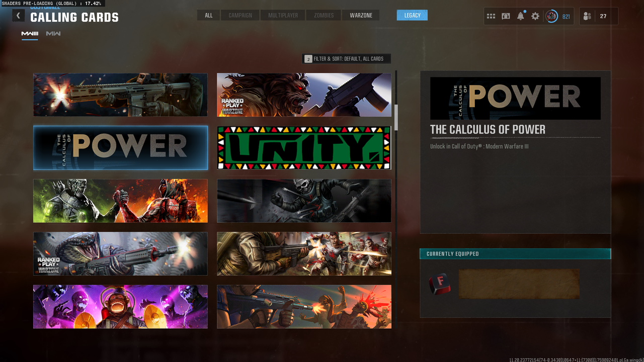Image resolution: width=644 pixels, height=362 pixels.
Task: Open the grid menu icon
Action: [x=491, y=16]
